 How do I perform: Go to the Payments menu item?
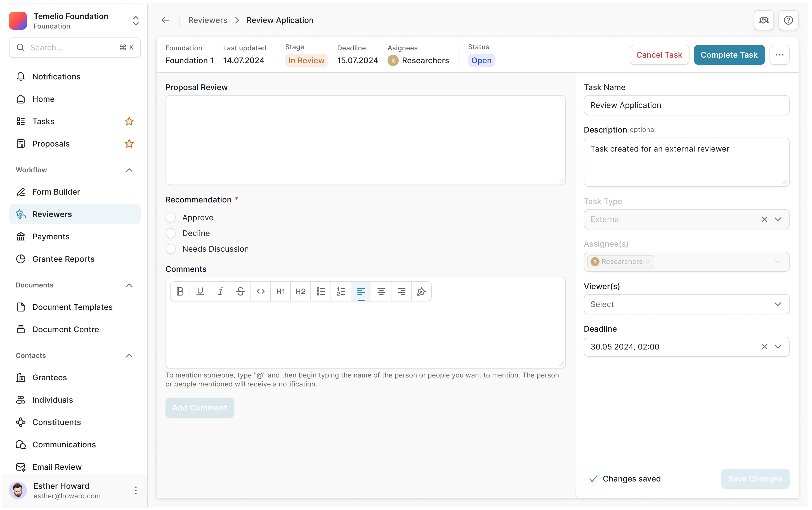51,237
